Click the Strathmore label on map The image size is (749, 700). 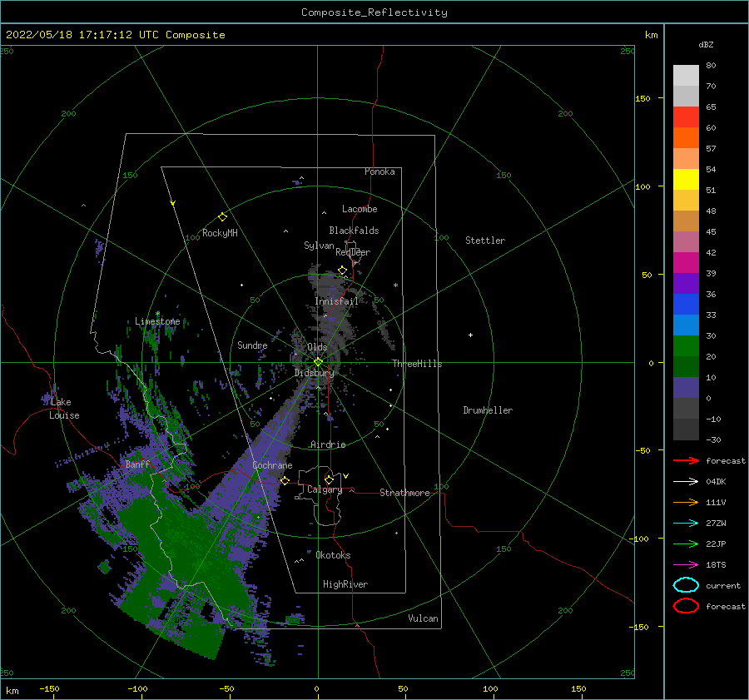(x=404, y=493)
